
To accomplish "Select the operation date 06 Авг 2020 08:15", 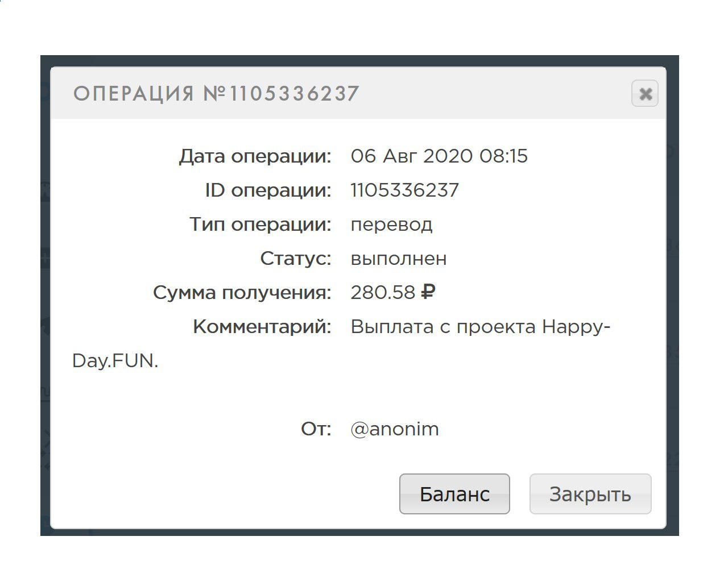I will [439, 156].
